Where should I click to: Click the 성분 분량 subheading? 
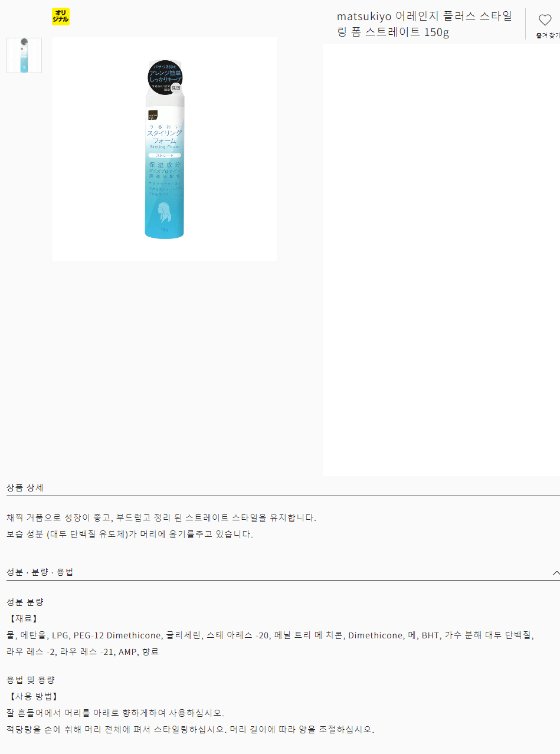tap(25, 602)
